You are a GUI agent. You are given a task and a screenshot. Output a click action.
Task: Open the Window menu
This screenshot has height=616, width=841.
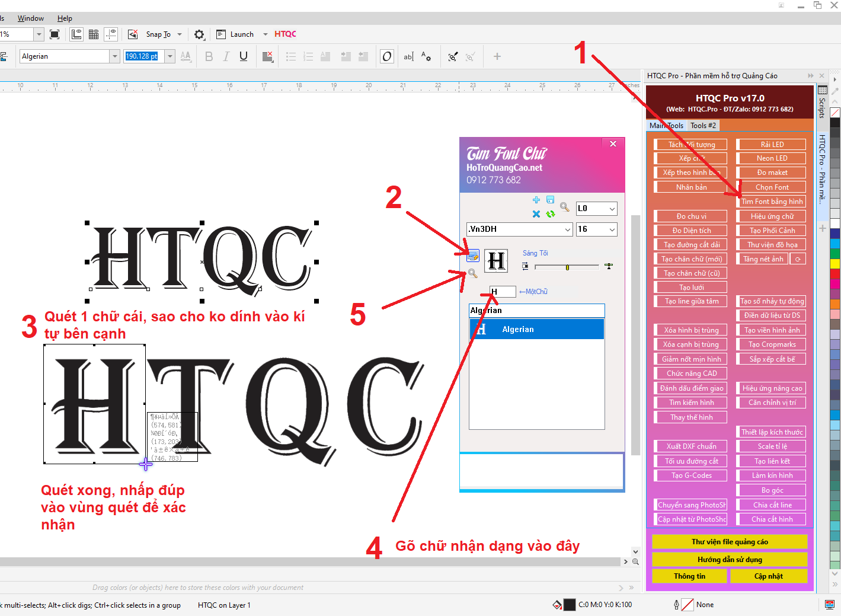tap(31, 18)
